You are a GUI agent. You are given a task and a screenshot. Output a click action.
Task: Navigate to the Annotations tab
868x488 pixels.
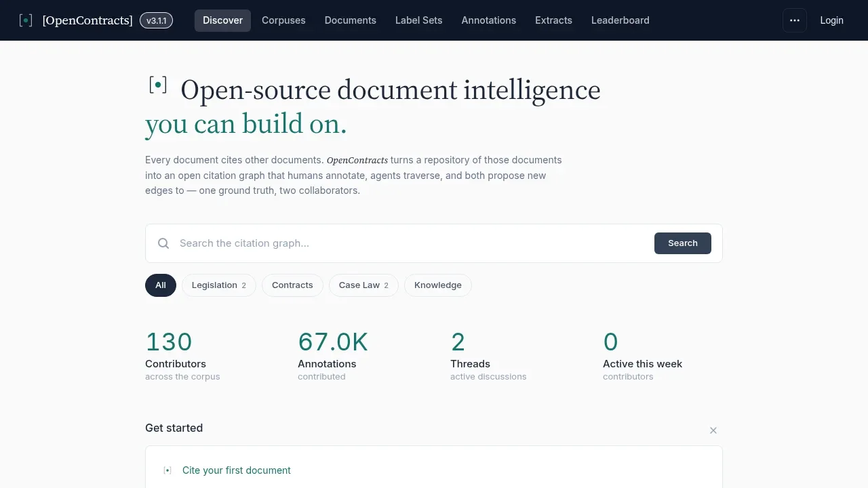(489, 20)
